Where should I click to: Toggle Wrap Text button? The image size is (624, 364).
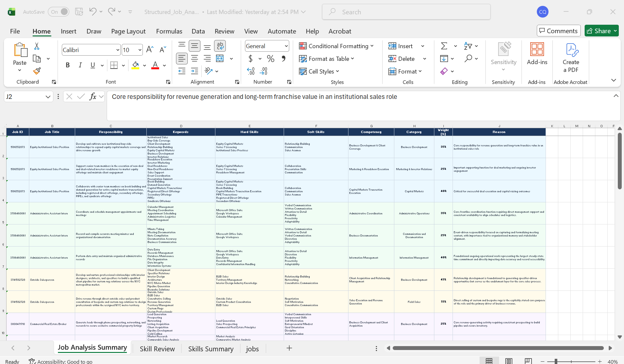220,46
